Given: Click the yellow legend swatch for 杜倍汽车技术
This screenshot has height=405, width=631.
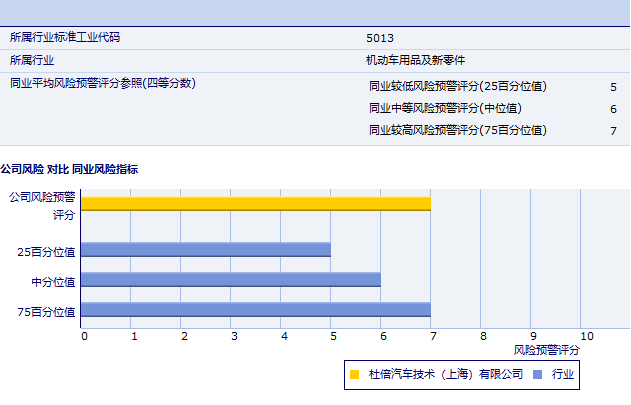Looking at the screenshot, I should tap(354, 375).
